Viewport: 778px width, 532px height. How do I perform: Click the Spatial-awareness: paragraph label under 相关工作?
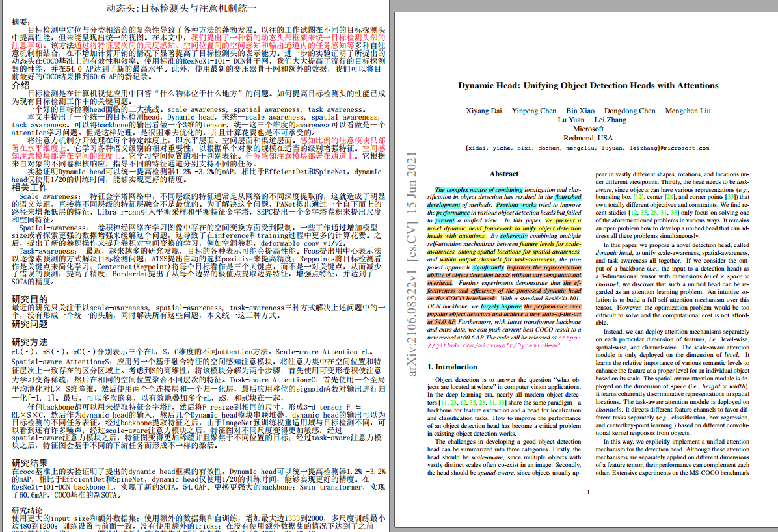pyautogui.click(x=53, y=228)
